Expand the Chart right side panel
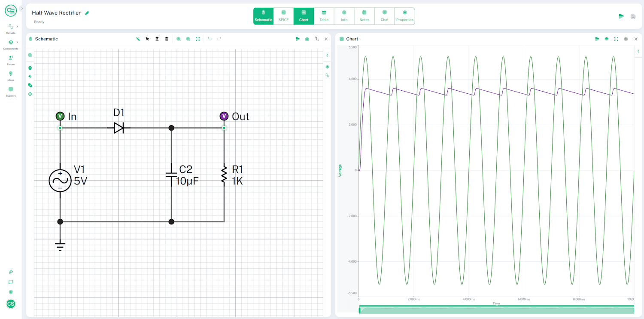The width and height of the screenshot is (644, 319). click(638, 51)
